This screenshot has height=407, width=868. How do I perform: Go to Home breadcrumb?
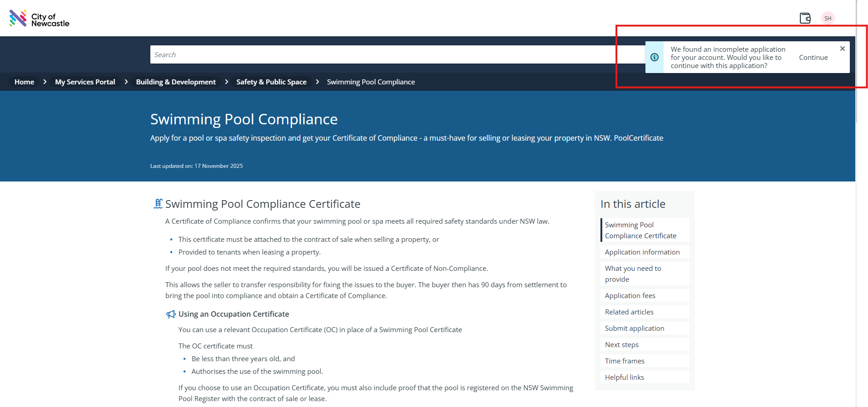point(24,82)
